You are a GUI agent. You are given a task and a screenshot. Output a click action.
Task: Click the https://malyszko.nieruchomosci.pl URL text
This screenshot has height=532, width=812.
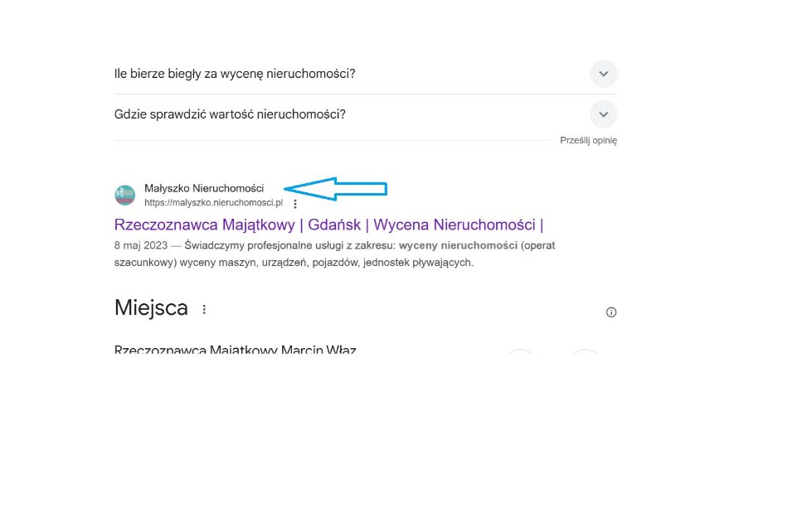coord(213,203)
